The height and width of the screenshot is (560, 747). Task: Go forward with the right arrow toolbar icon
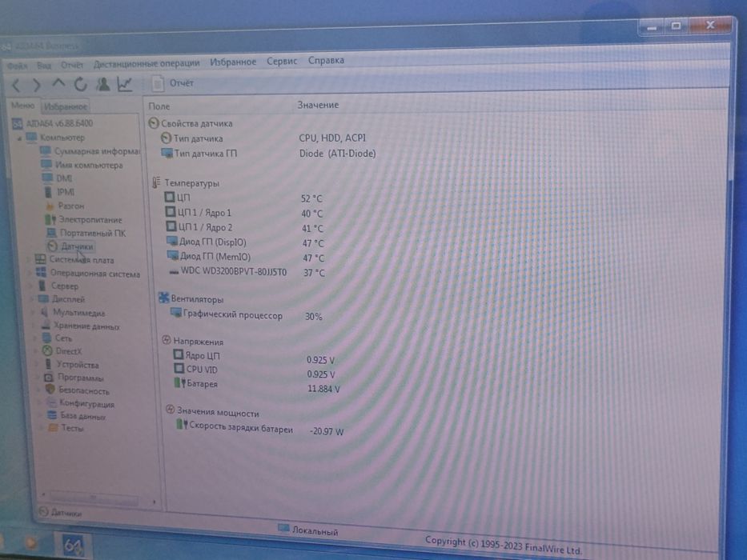coord(37,85)
